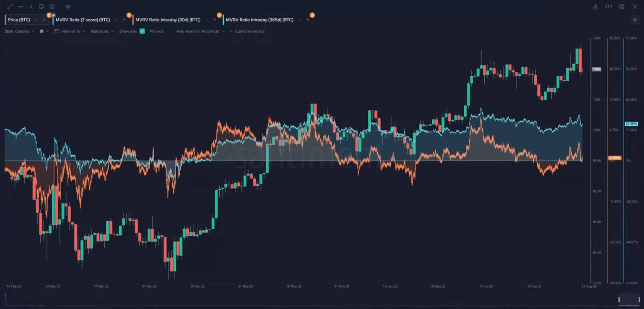Viewport: 644px width, 309px height.
Task: Click the Combine metrics button
Action: [247, 31]
